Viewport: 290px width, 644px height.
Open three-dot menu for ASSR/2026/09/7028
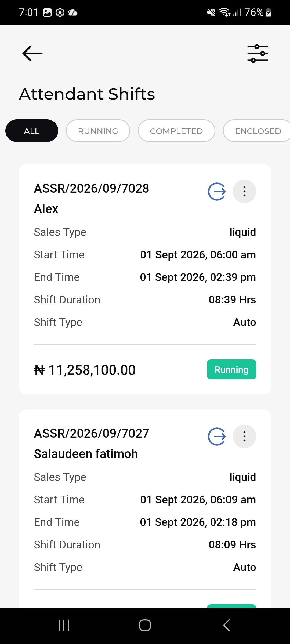coord(244,191)
